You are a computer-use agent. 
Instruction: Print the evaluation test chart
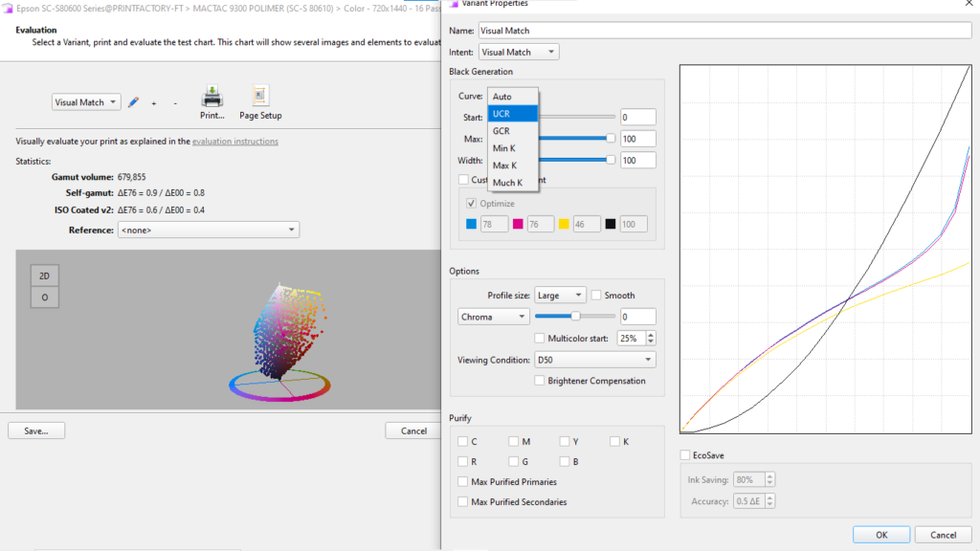tap(212, 99)
